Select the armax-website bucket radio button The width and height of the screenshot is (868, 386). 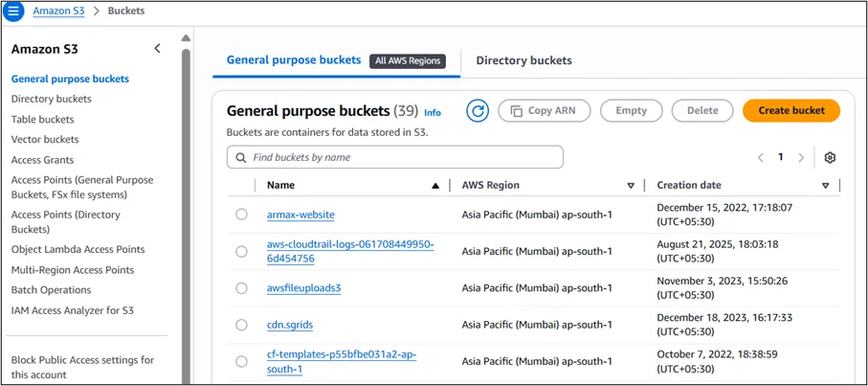[x=241, y=215]
